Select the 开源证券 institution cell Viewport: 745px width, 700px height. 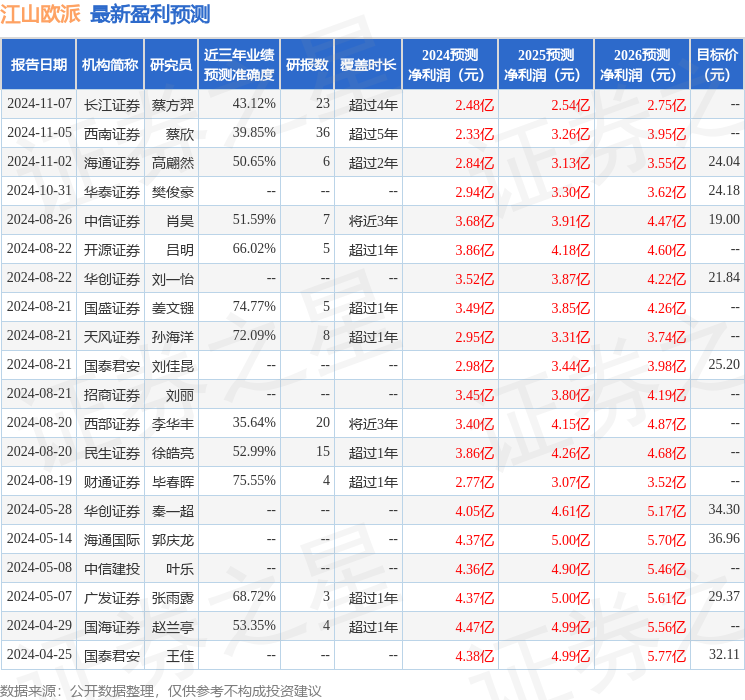112,250
